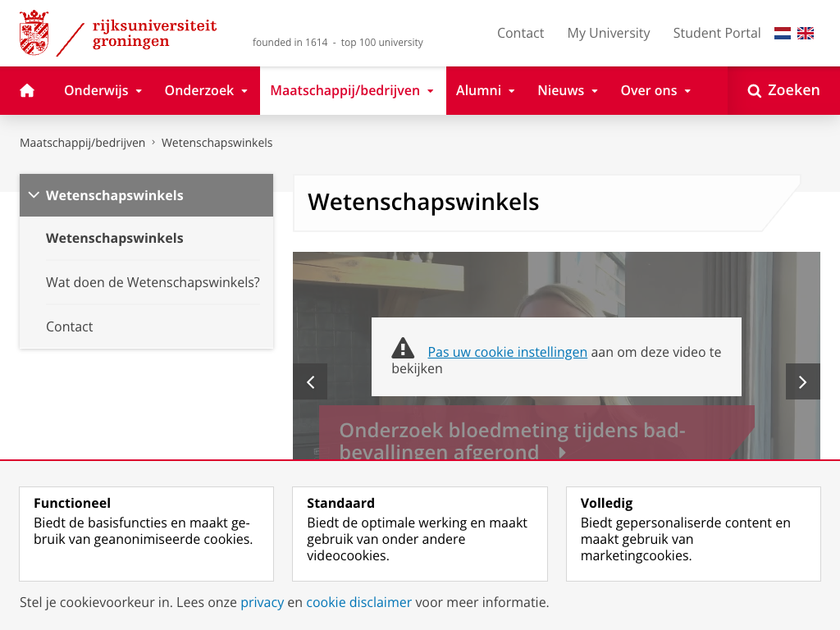
Task: Switch to English via UK flag icon
Action: 806,34
